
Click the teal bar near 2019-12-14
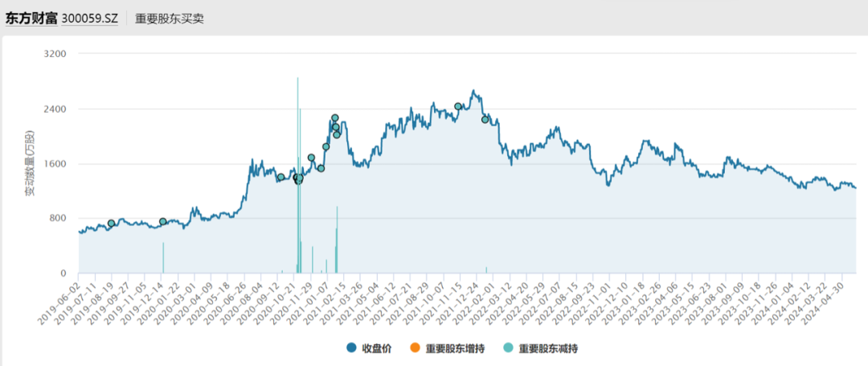click(x=163, y=257)
